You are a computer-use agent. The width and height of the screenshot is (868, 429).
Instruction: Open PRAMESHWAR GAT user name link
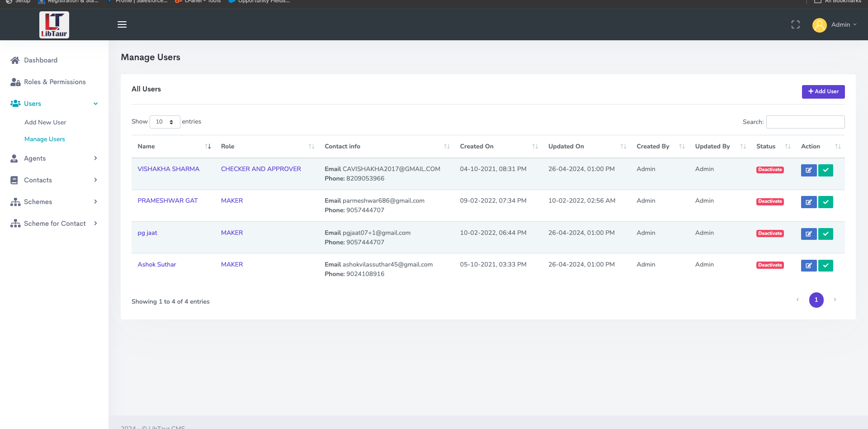coord(168,200)
